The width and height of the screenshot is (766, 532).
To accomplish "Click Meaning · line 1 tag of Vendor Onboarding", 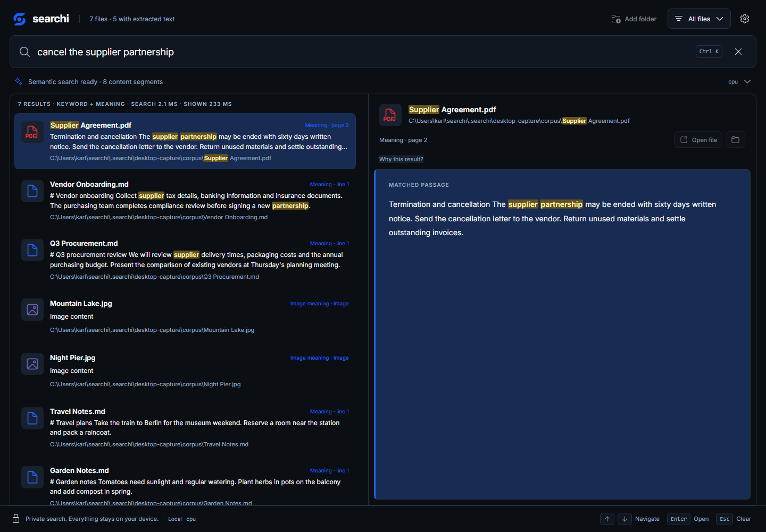I will click(x=329, y=185).
